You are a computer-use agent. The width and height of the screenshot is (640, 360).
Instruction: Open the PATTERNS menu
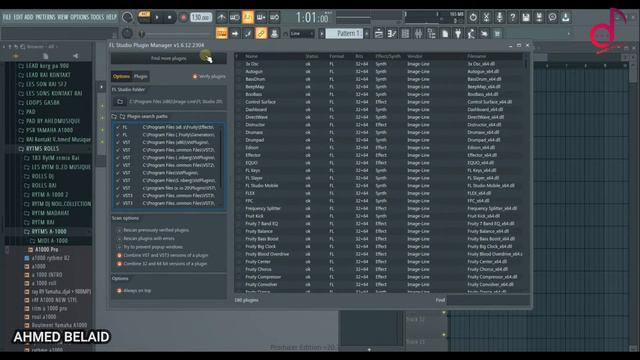pos(45,17)
